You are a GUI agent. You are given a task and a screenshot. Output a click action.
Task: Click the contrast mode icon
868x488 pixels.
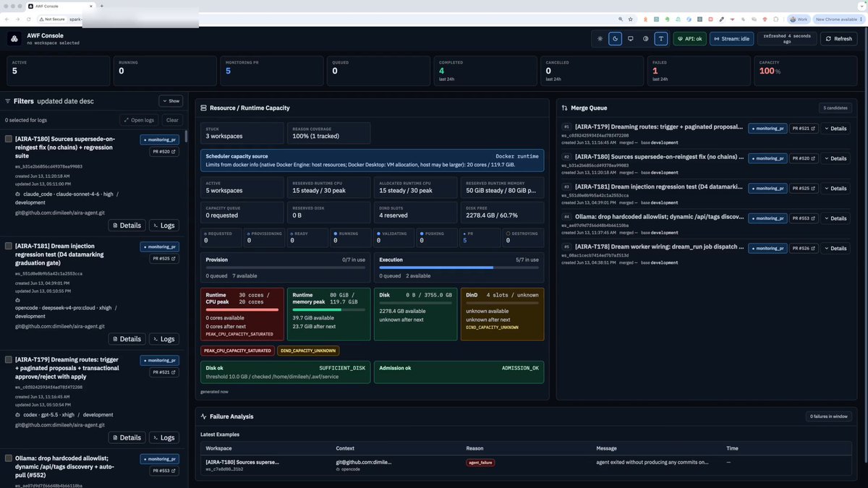[x=646, y=39]
